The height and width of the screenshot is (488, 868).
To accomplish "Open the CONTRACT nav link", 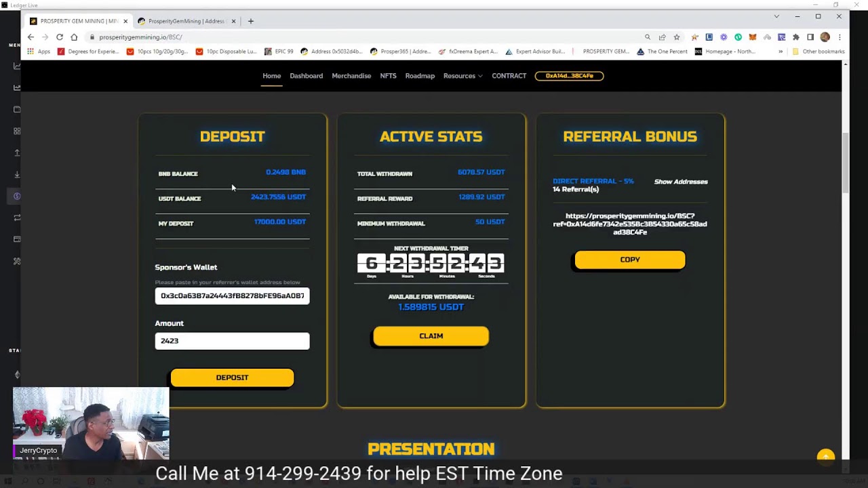I will pos(509,76).
